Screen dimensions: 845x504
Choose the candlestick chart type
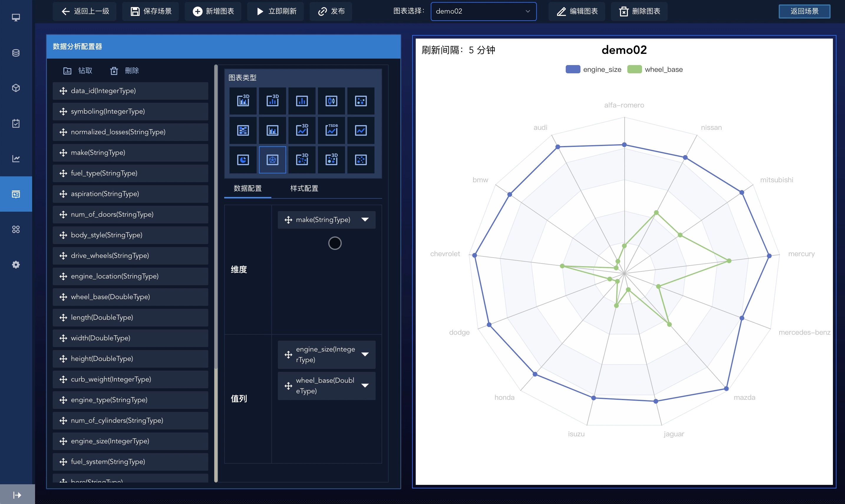click(x=331, y=101)
